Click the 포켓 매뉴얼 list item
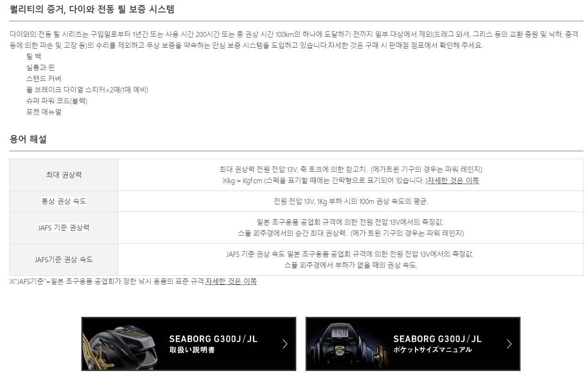 pos(44,112)
